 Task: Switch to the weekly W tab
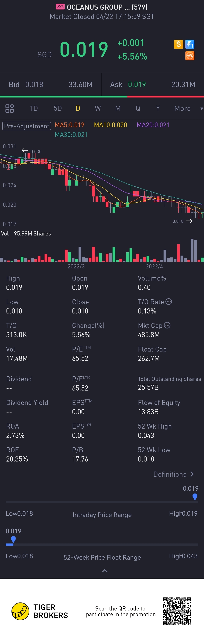pos(98,108)
